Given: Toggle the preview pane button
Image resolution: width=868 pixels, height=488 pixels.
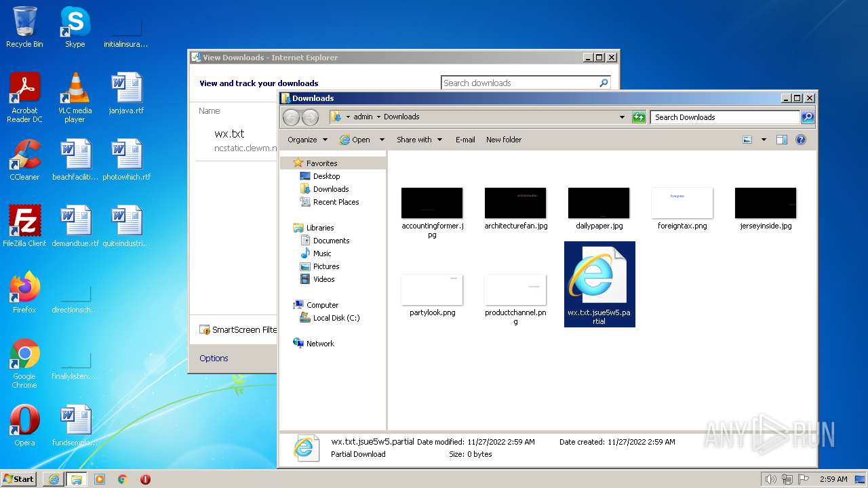Looking at the screenshot, I should pos(781,140).
